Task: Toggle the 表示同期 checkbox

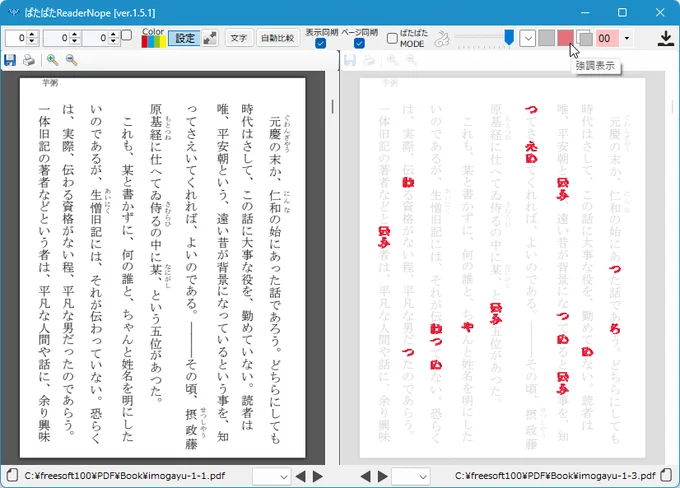Action: (320, 43)
